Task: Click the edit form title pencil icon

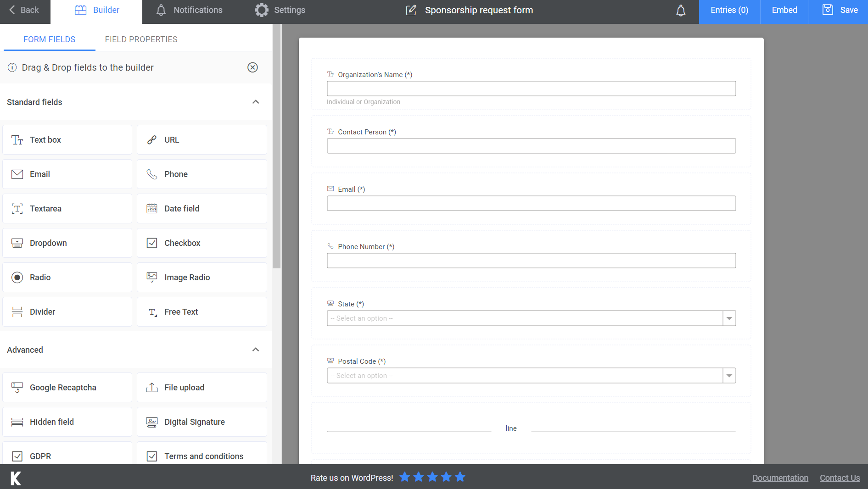Action: (411, 10)
